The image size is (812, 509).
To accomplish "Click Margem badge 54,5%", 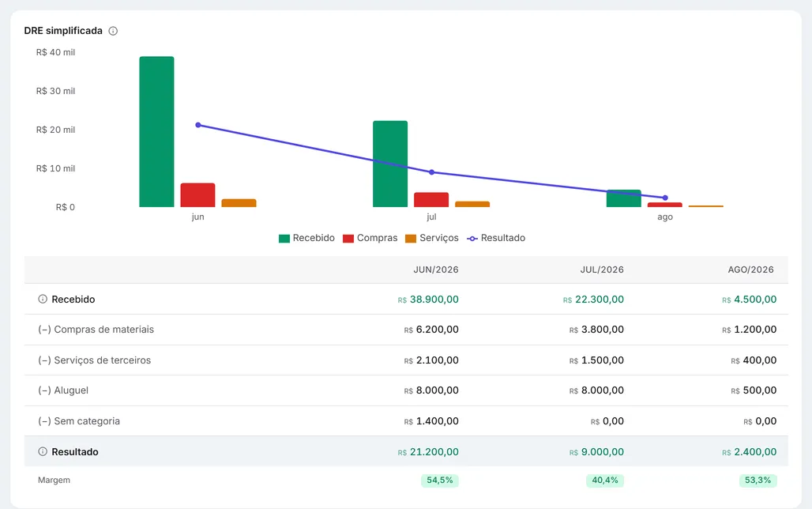I will 440,480.
